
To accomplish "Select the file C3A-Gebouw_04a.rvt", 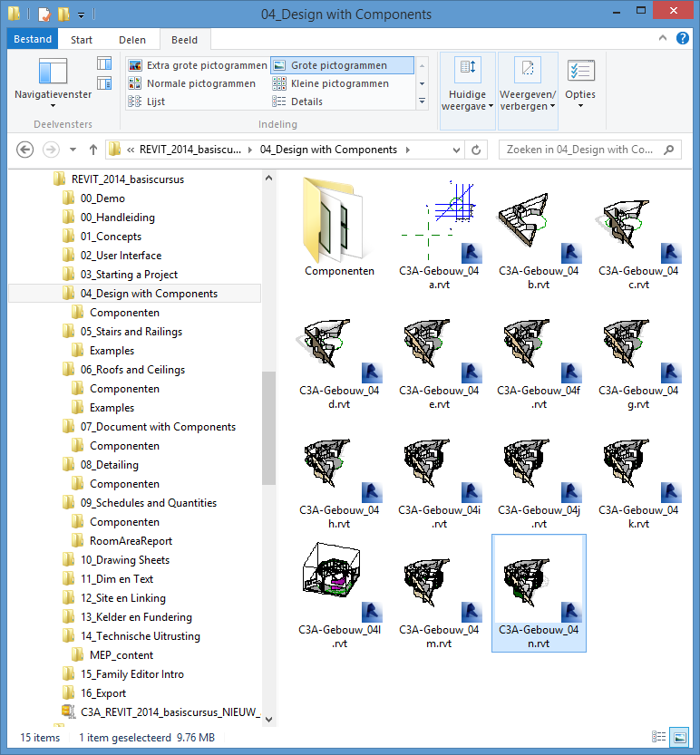I will coord(439,234).
